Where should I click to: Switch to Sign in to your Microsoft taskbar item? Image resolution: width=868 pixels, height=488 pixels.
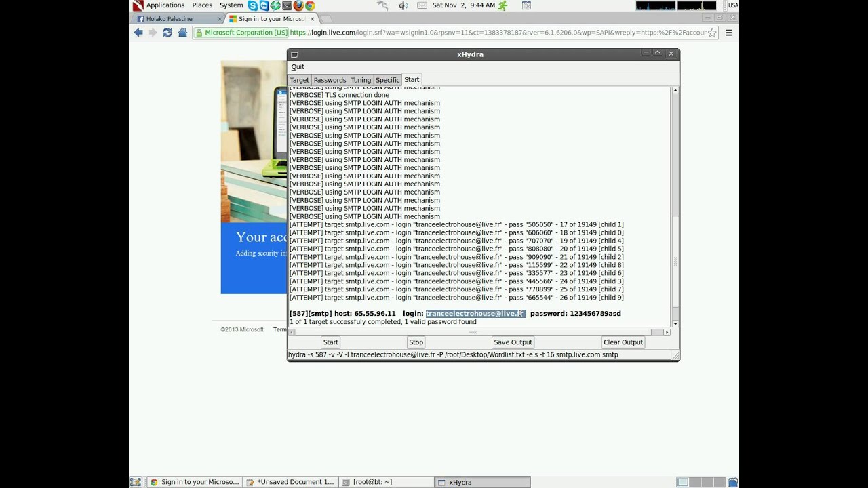tap(194, 482)
